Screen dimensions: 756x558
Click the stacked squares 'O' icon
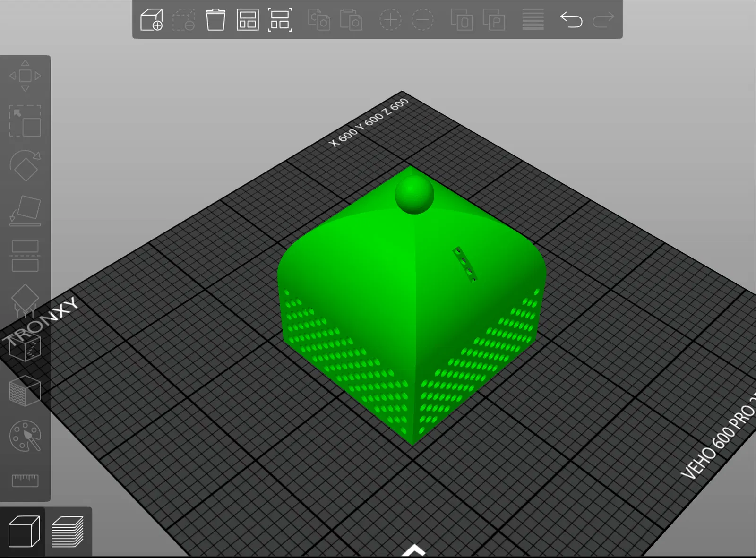tap(462, 20)
